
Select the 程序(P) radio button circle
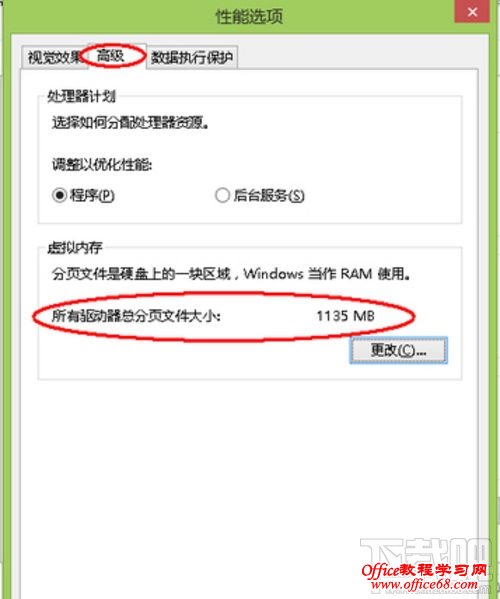pyautogui.click(x=60, y=195)
